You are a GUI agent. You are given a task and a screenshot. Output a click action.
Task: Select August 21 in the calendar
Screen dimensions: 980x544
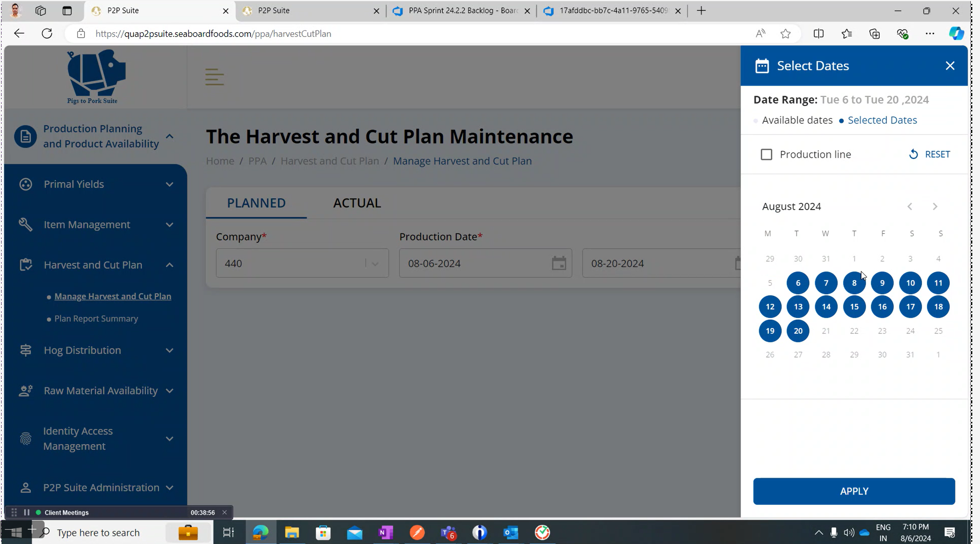click(x=826, y=331)
